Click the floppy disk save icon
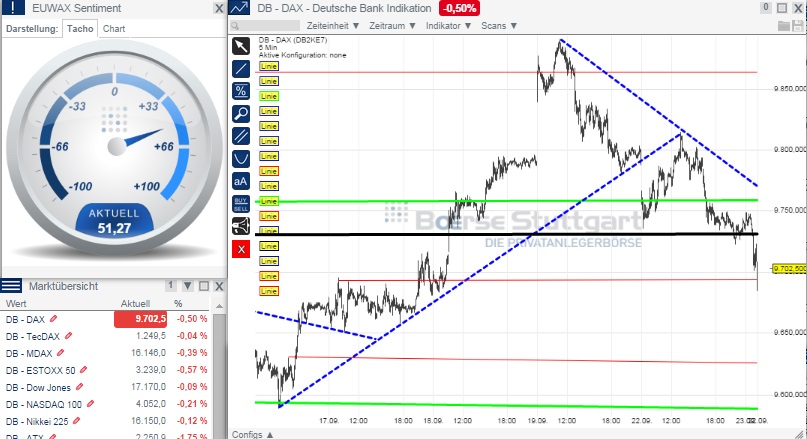Viewport: 807px width, 439px height. [x=798, y=26]
